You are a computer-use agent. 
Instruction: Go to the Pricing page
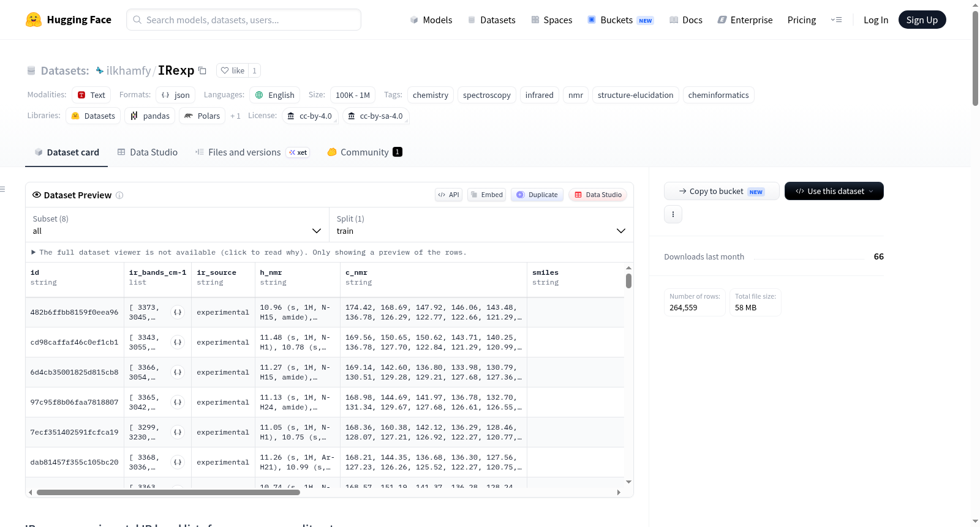click(x=802, y=20)
